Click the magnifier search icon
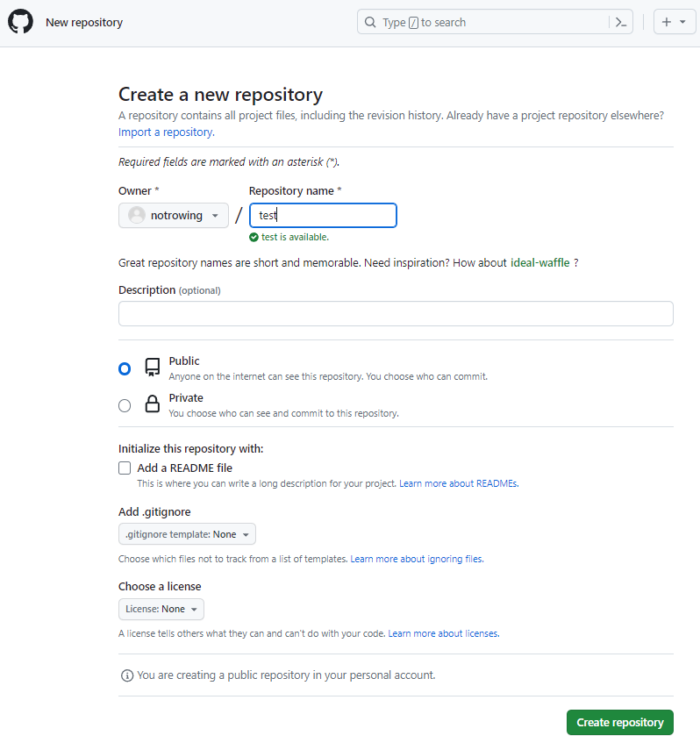Image resolution: width=700 pixels, height=750 pixels. pyautogui.click(x=370, y=23)
